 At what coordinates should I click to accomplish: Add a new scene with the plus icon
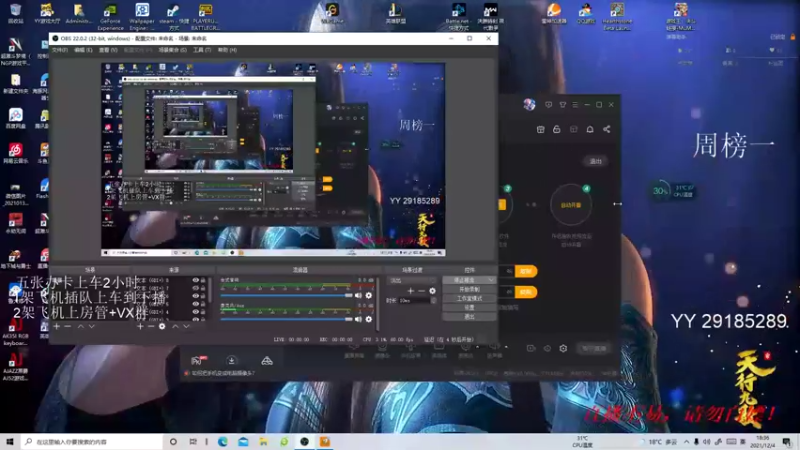pyautogui.click(x=57, y=326)
